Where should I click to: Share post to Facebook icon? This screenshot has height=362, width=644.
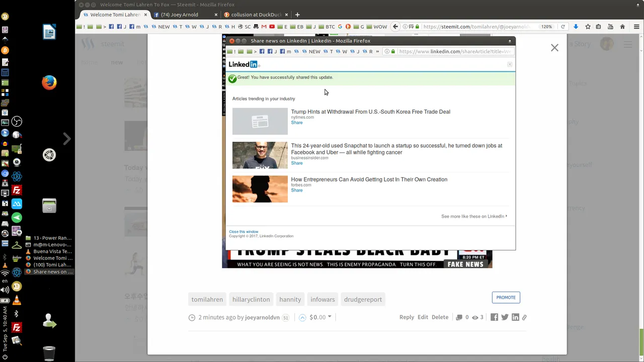(x=494, y=317)
